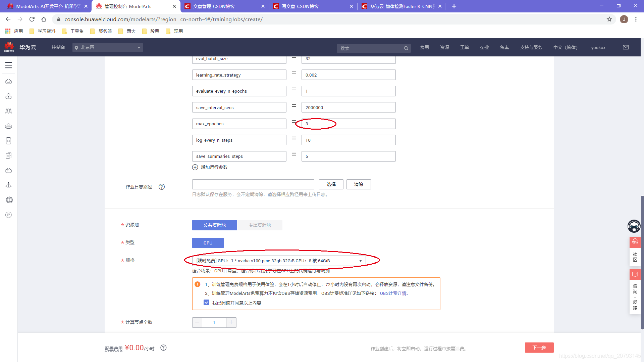Open new browser tab with plus
644x362 pixels.
(x=454, y=6)
